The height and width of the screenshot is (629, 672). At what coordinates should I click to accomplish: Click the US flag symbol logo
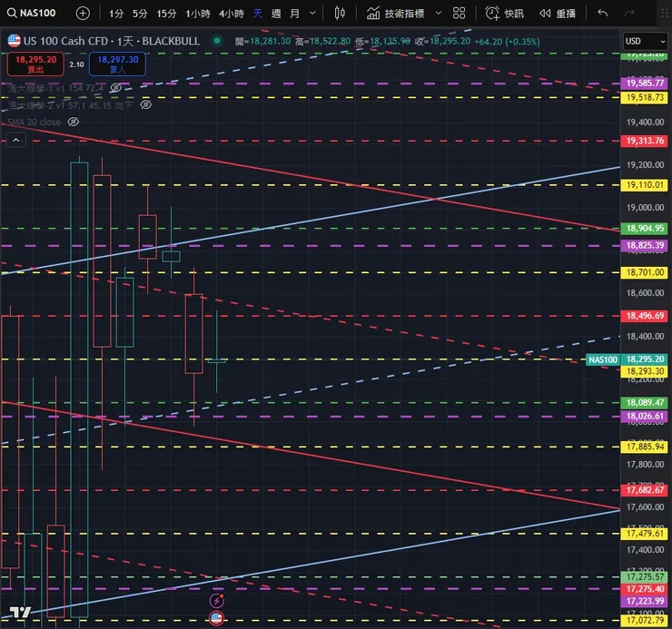(x=15, y=41)
